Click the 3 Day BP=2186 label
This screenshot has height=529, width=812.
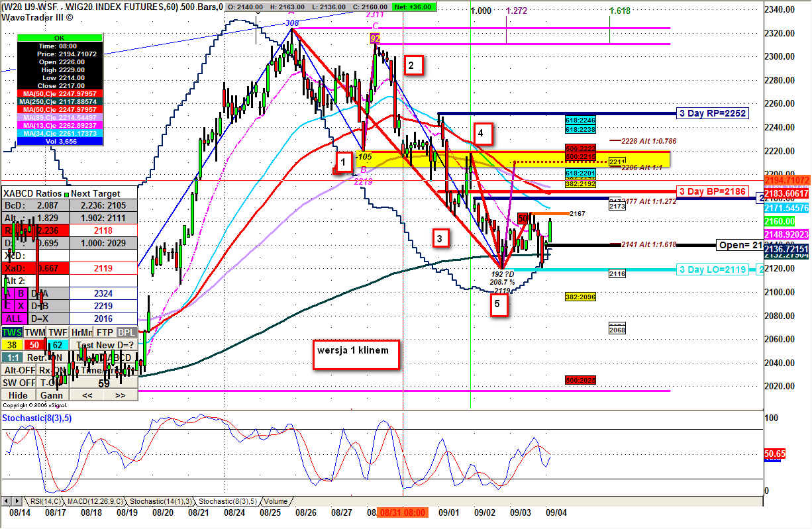coord(713,191)
